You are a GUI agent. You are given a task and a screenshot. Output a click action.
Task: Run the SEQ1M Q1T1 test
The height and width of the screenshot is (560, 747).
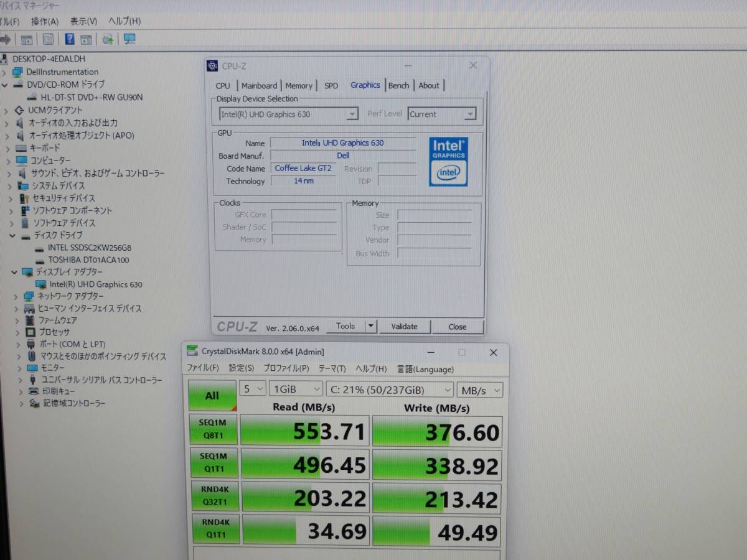214,464
